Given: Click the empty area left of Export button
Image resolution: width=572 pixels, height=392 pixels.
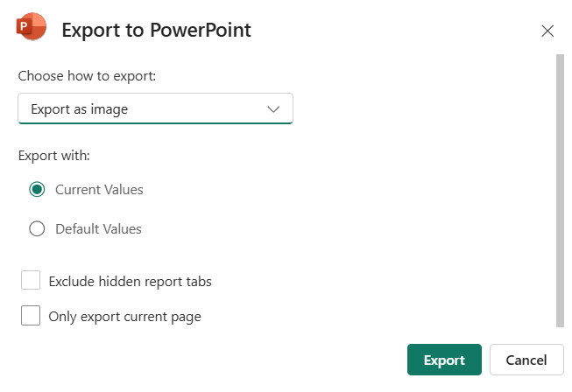Looking at the screenshot, I should click(219, 360).
